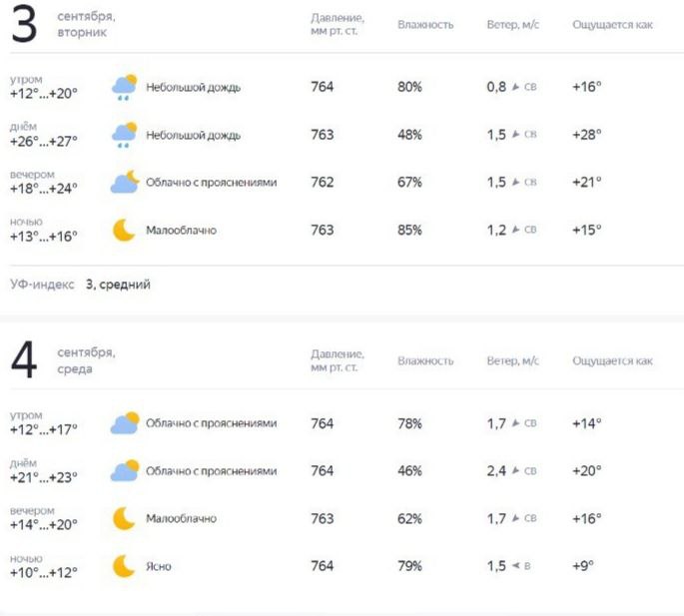Click rain cloud icon for September 3 daytime

[x=125, y=135]
